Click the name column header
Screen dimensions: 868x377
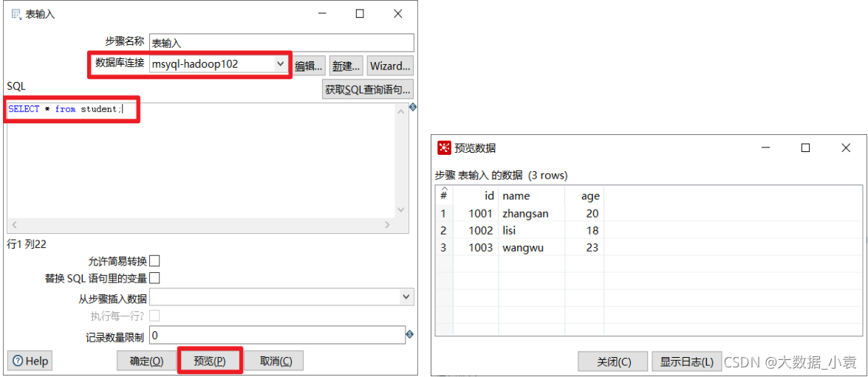[x=531, y=195]
